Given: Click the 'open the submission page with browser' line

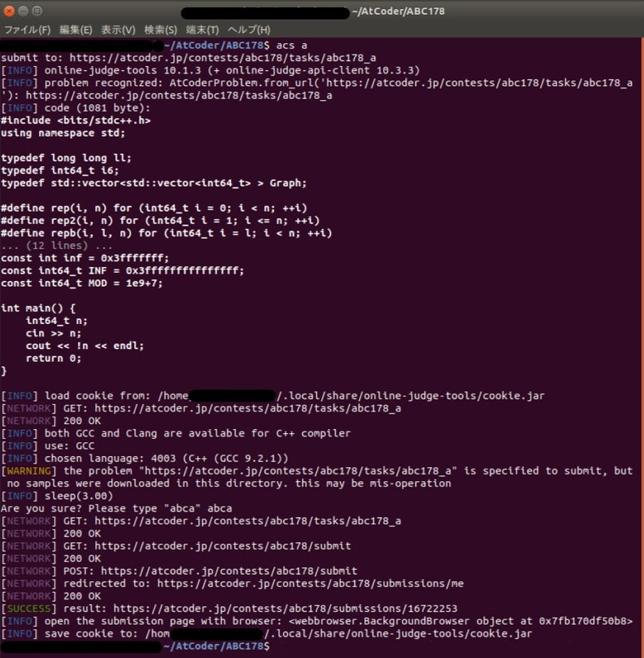Looking at the screenshot, I should 316,621.
